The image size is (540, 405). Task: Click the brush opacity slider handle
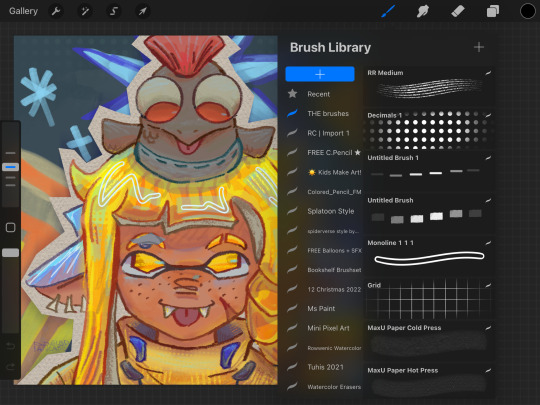click(x=11, y=253)
